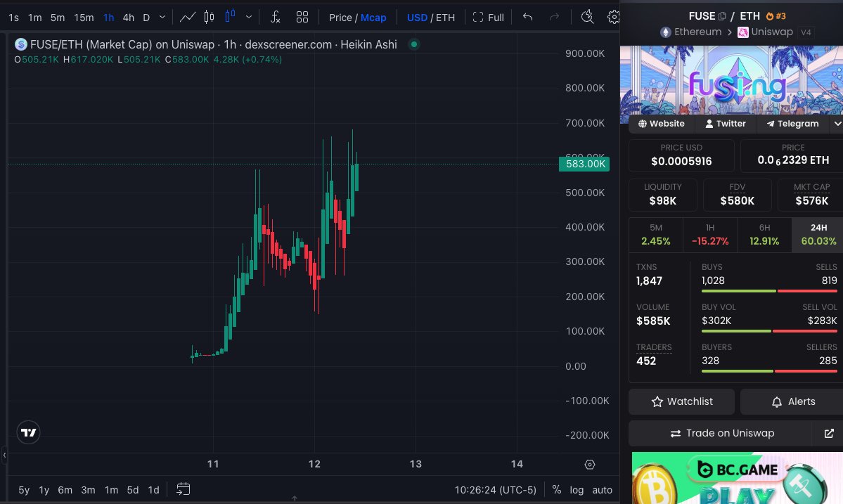Click Trade on Uniswap button
Viewport: 843px width, 504px height.
click(721, 433)
